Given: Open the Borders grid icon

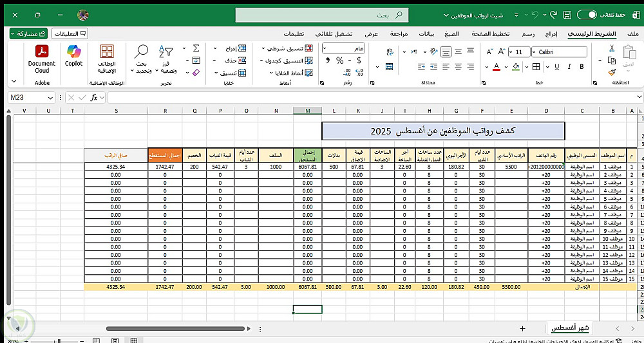Looking at the screenshot, I should pos(536,66).
